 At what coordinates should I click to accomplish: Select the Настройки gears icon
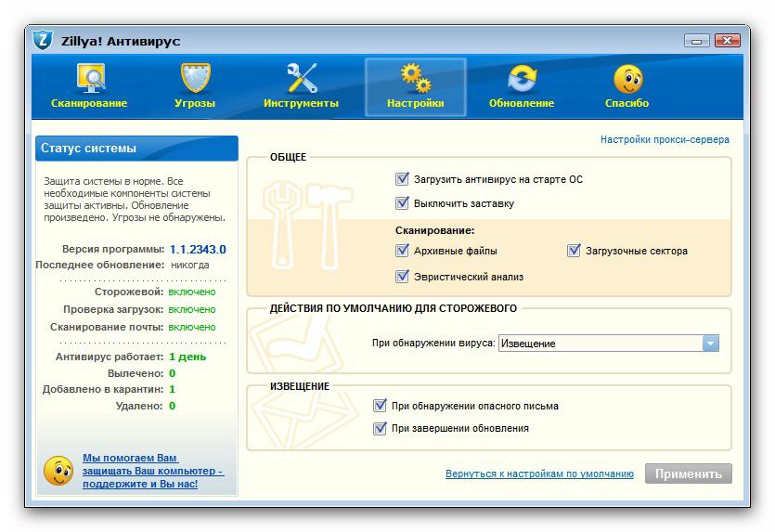pos(415,78)
